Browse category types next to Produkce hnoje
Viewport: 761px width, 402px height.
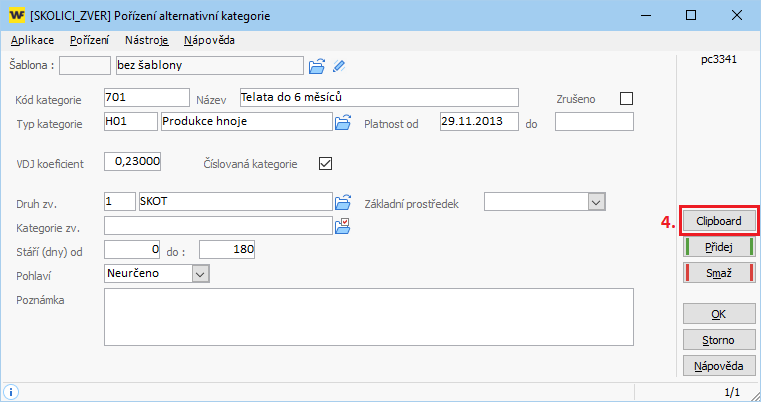pyautogui.click(x=343, y=122)
